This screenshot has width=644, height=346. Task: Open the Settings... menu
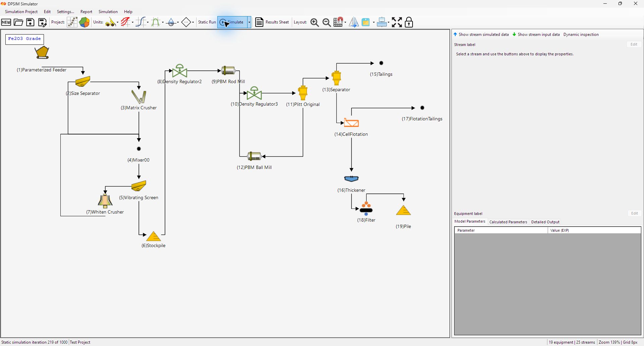(65, 12)
